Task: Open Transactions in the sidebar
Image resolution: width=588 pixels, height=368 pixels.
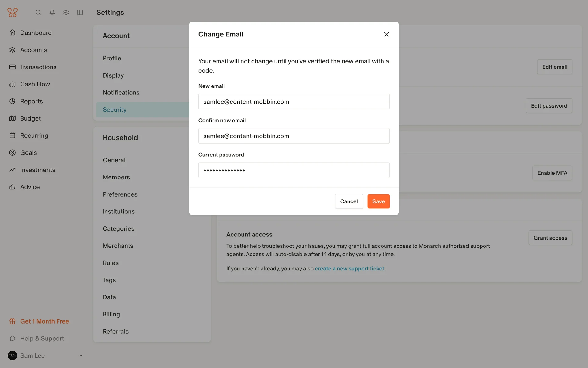Action: (x=38, y=67)
